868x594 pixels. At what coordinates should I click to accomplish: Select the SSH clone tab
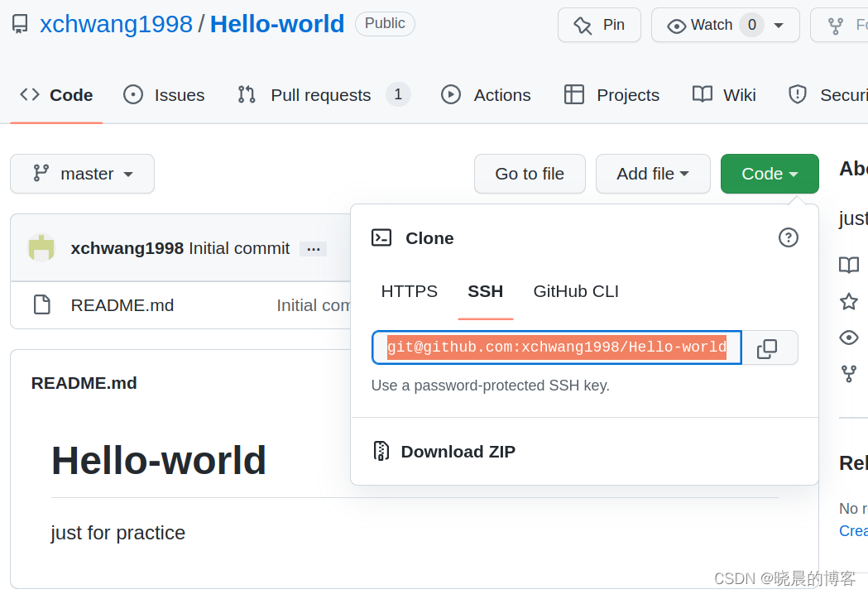click(486, 291)
